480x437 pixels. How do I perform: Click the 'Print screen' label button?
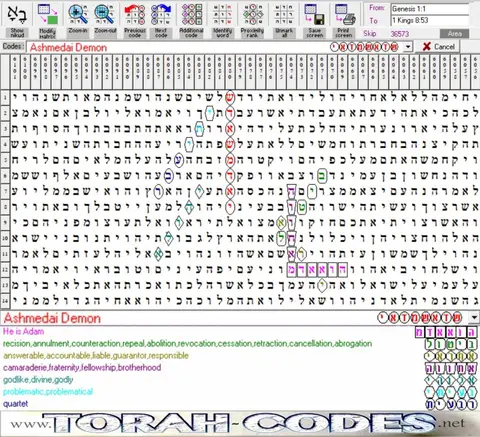(343, 33)
